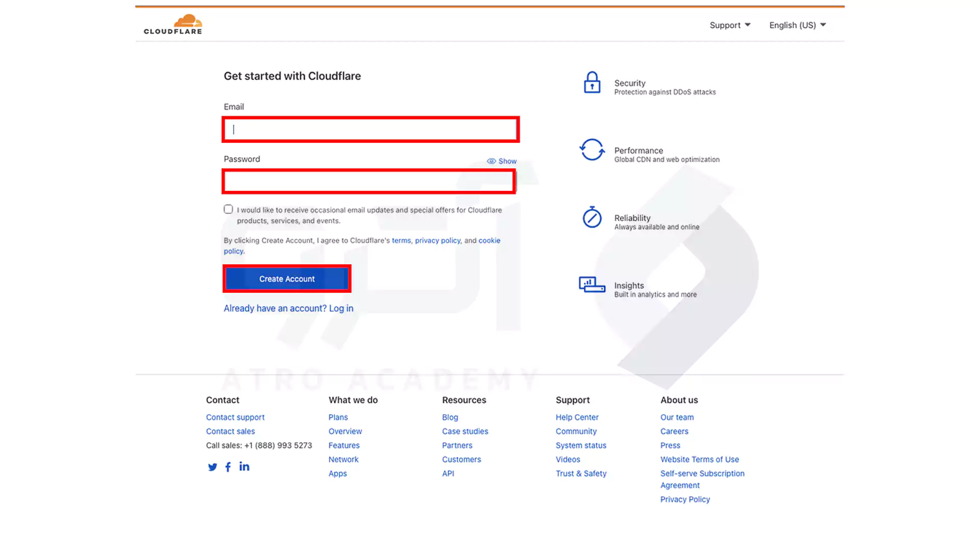Open the privacy policy link in agreement text

(437, 241)
